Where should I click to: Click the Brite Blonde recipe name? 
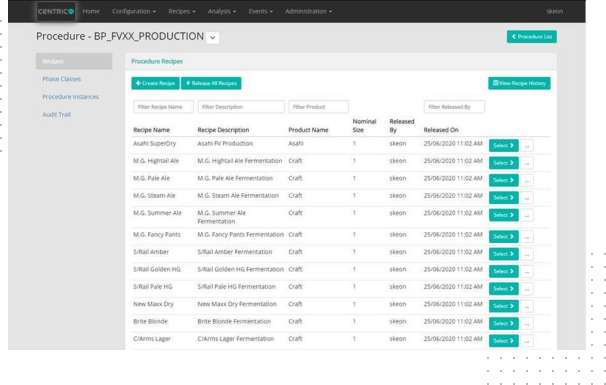point(150,322)
